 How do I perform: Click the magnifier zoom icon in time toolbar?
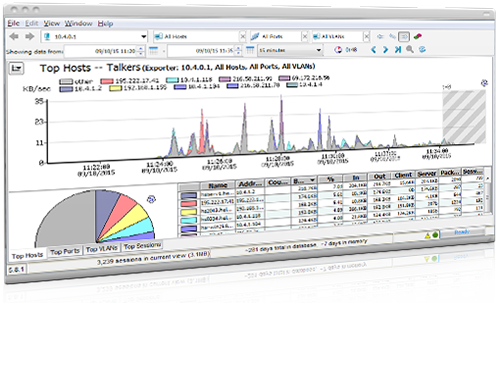coord(410,50)
